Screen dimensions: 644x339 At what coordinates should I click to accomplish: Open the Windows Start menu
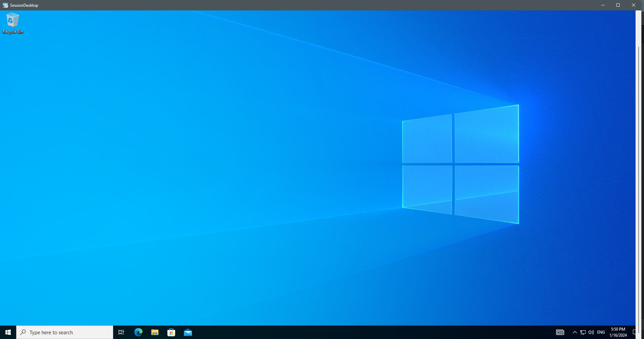[8, 332]
